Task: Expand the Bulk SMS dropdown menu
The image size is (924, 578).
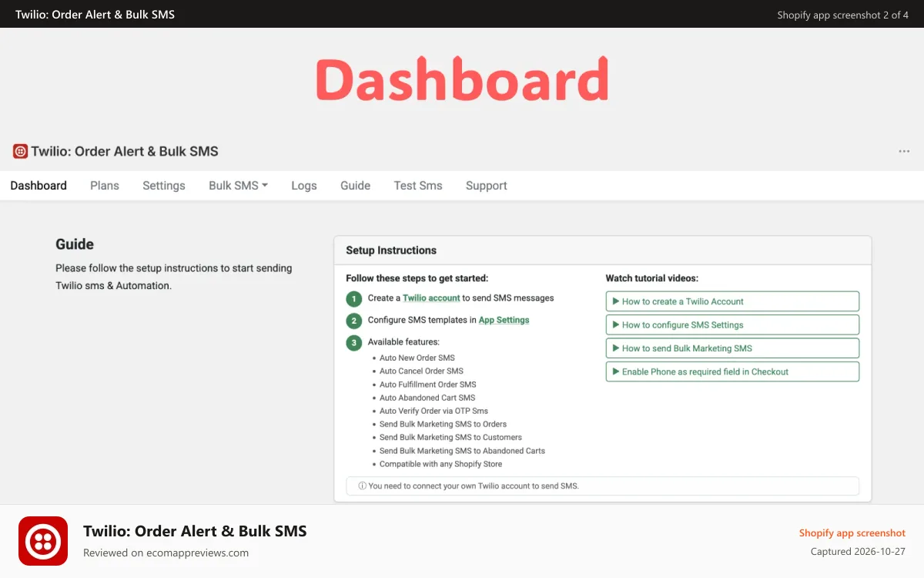Action: pos(238,186)
